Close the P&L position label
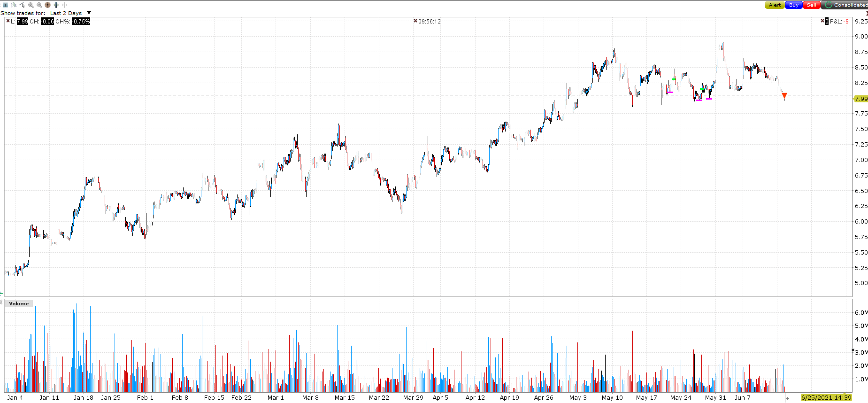This screenshot has height=403, width=868. pos(822,21)
